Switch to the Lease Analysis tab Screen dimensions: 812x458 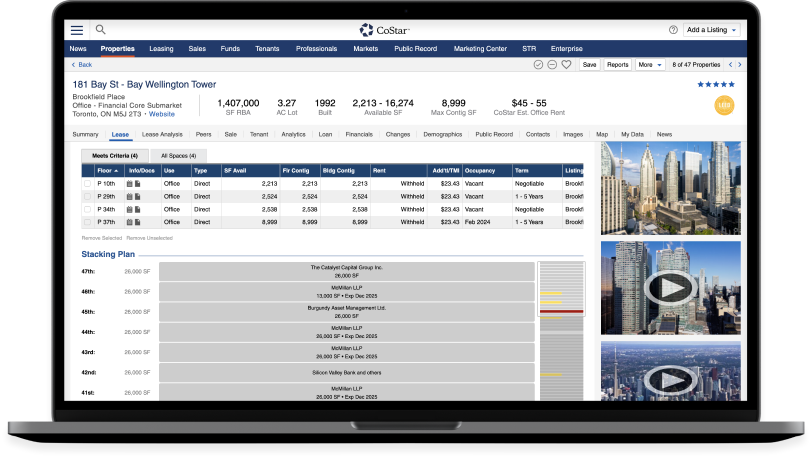pos(162,134)
